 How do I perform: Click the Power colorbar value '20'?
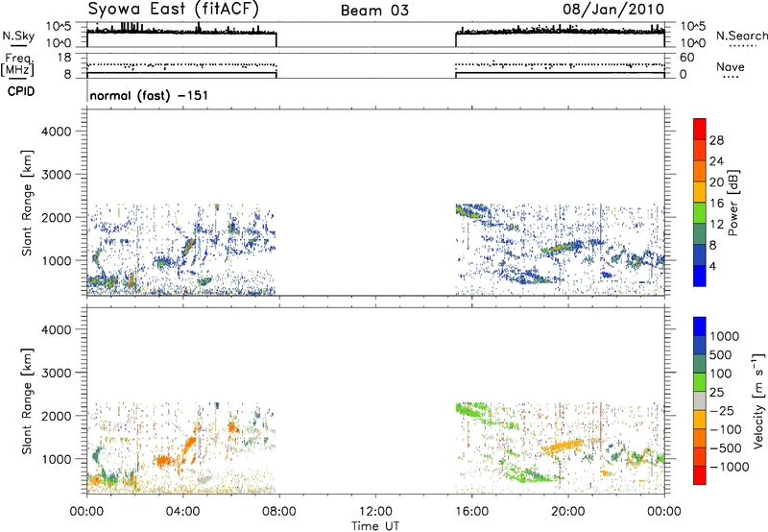pyautogui.click(x=716, y=182)
